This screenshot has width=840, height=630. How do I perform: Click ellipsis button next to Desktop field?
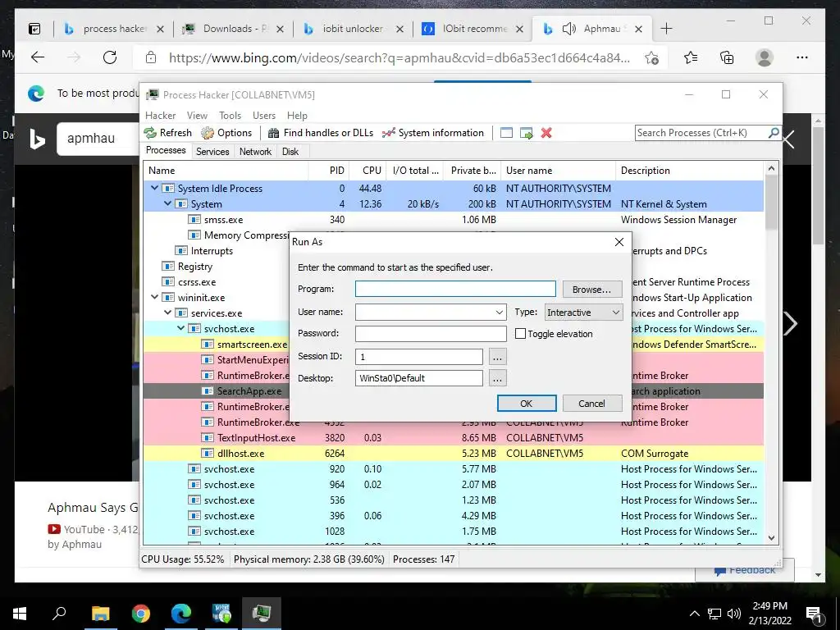tap(497, 378)
